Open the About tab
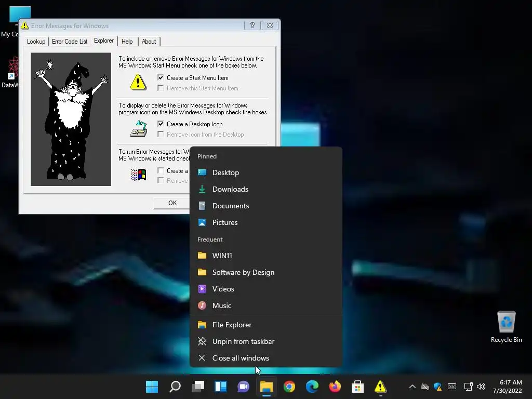 (x=149, y=42)
